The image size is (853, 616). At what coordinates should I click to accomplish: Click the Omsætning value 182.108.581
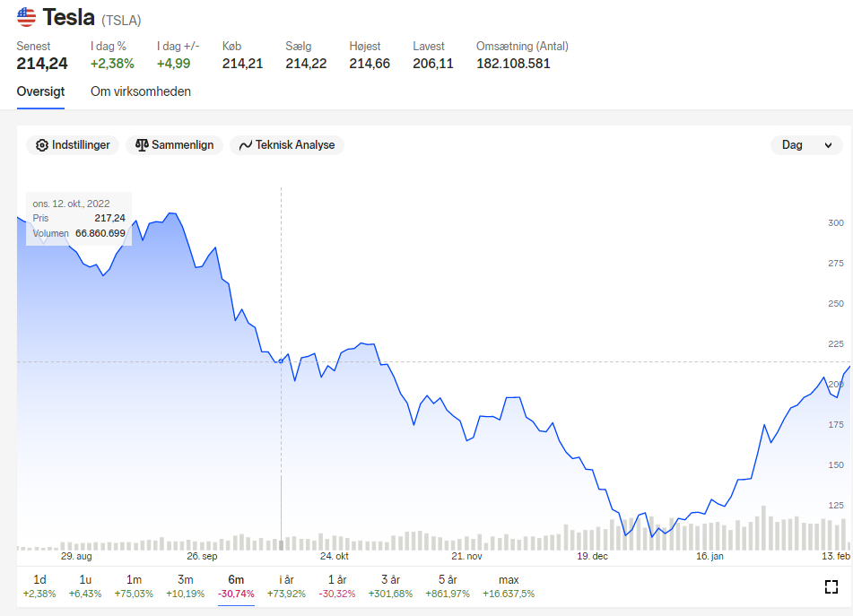[514, 64]
